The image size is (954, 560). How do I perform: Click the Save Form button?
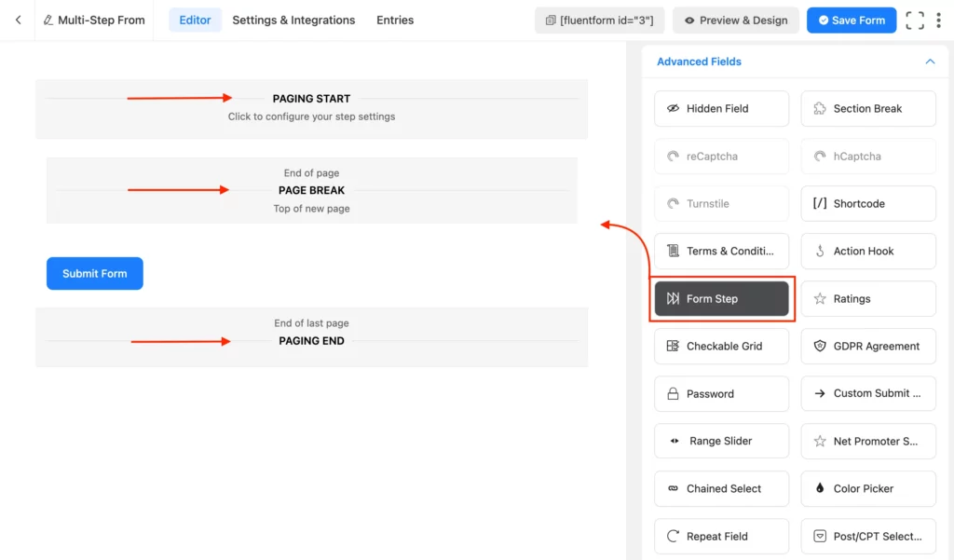coord(851,20)
